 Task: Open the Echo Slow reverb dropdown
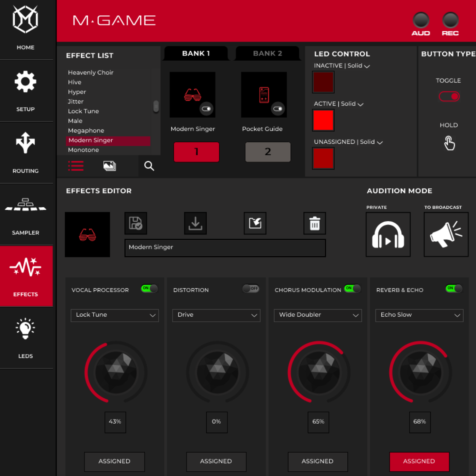419,315
